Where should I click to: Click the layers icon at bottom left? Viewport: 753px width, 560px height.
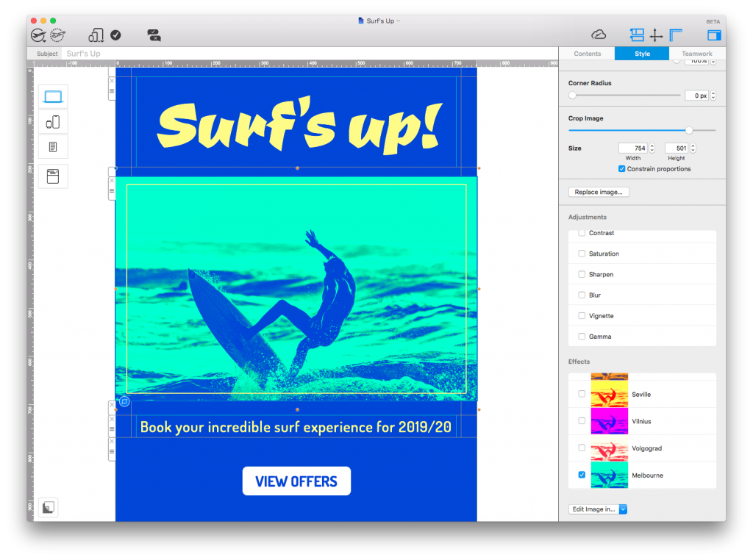(x=49, y=507)
